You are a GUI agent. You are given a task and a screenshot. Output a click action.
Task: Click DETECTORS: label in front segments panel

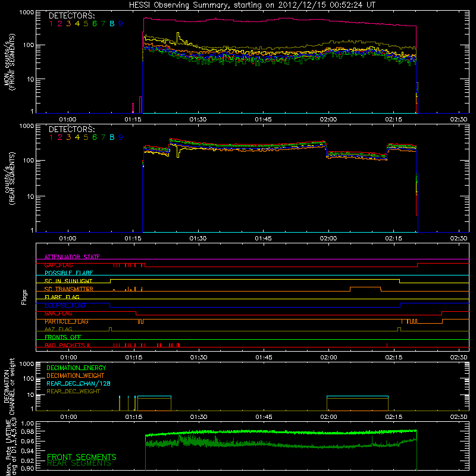(x=71, y=15)
